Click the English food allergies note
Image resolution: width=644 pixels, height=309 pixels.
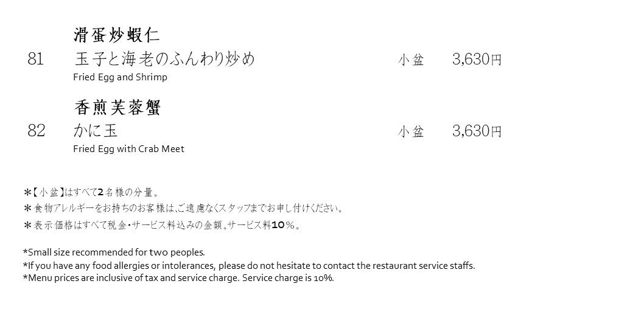tap(248, 265)
